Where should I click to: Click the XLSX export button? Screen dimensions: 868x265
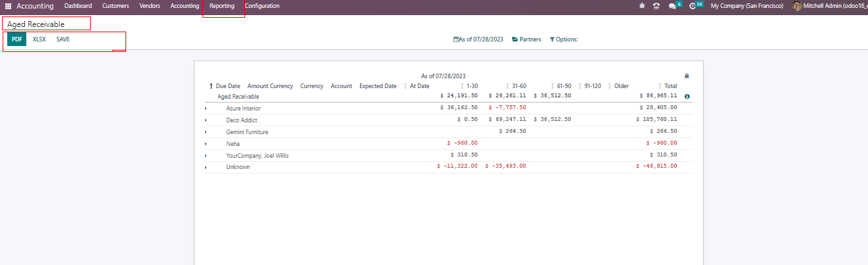pyautogui.click(x=39, y=39)
